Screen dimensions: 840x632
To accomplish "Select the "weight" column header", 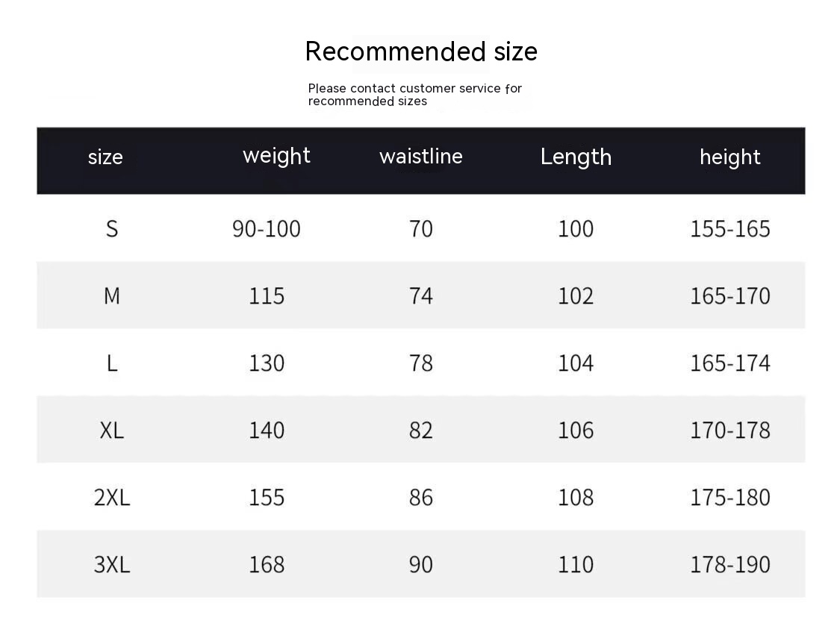I will pos(276,156).
